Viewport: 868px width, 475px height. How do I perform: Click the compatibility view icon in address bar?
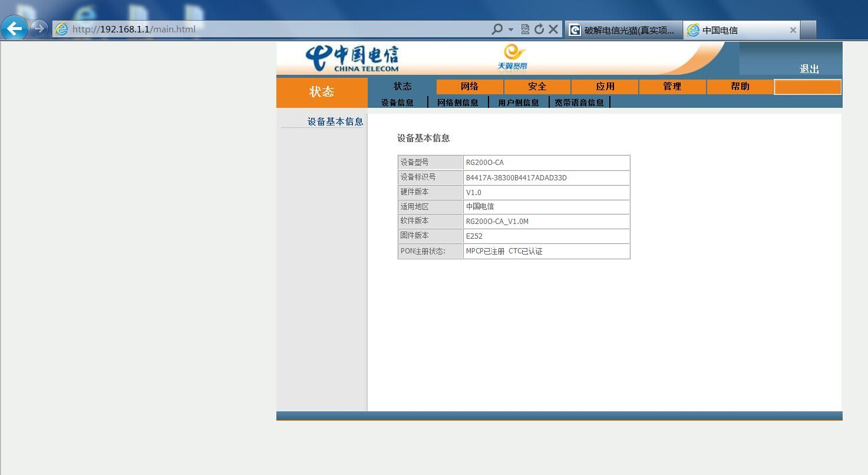coord(525,29)
